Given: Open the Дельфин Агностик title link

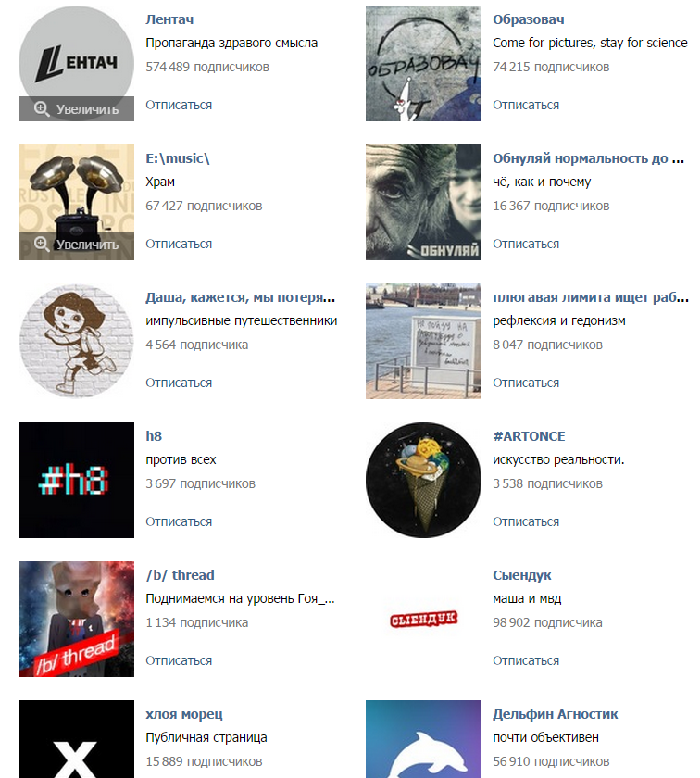Looking at the screenshot, I should (556, 714).
